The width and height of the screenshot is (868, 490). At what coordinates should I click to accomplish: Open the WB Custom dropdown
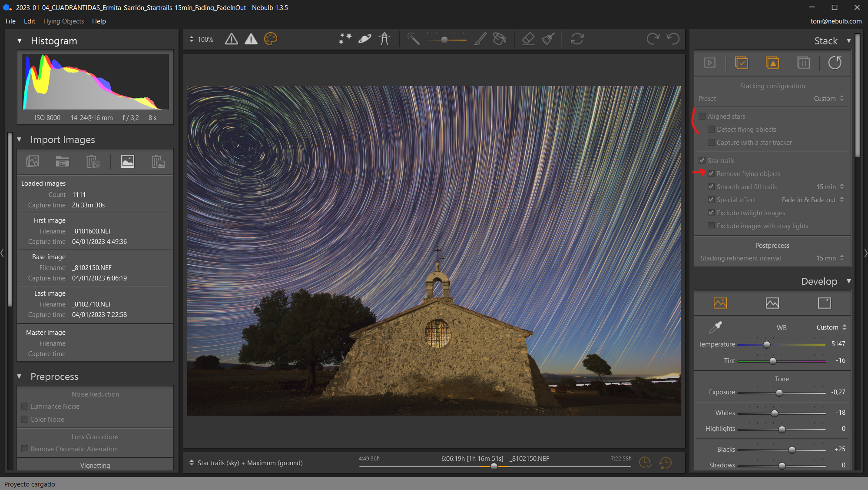[x=832, y=327]
